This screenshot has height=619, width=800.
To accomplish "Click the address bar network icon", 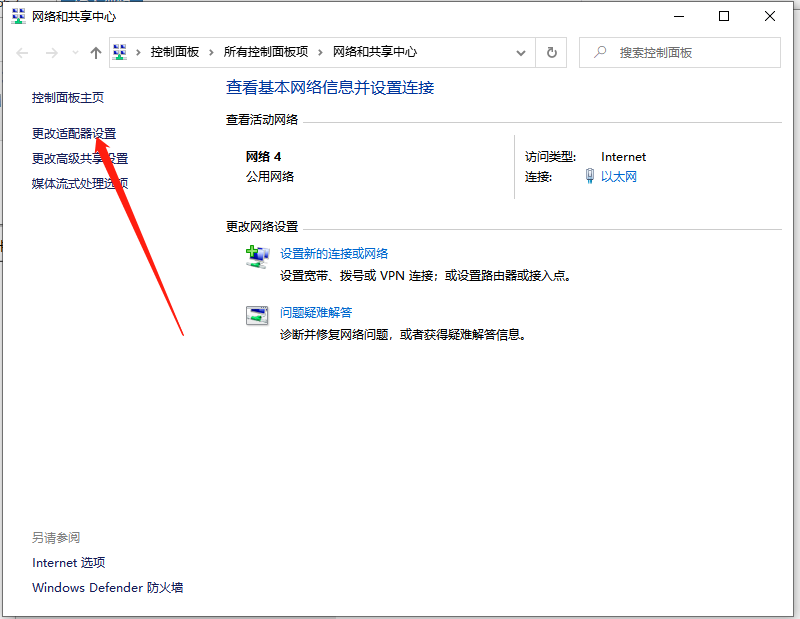I will 119,52.
